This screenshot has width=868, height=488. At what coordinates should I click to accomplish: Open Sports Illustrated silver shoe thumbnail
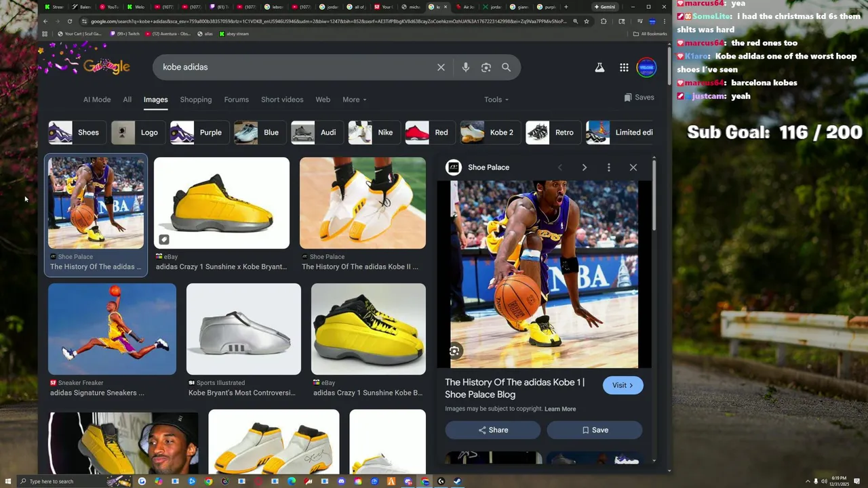243,329
